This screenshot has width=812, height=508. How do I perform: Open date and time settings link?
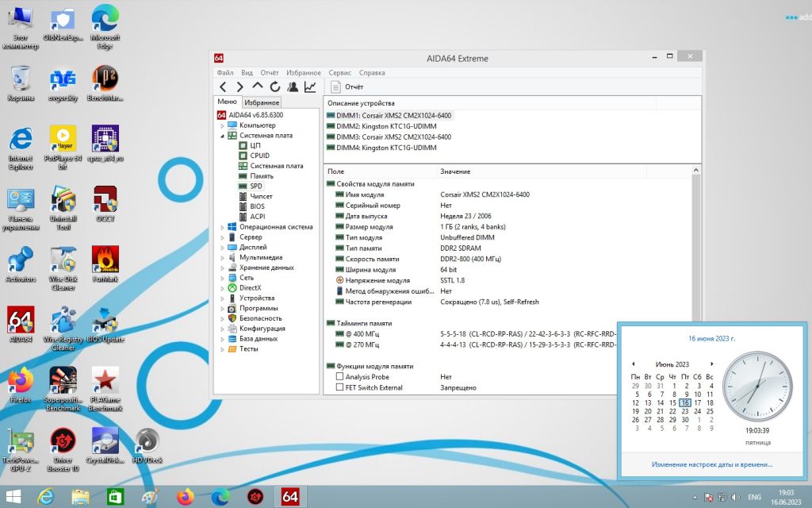click(712, 464)
